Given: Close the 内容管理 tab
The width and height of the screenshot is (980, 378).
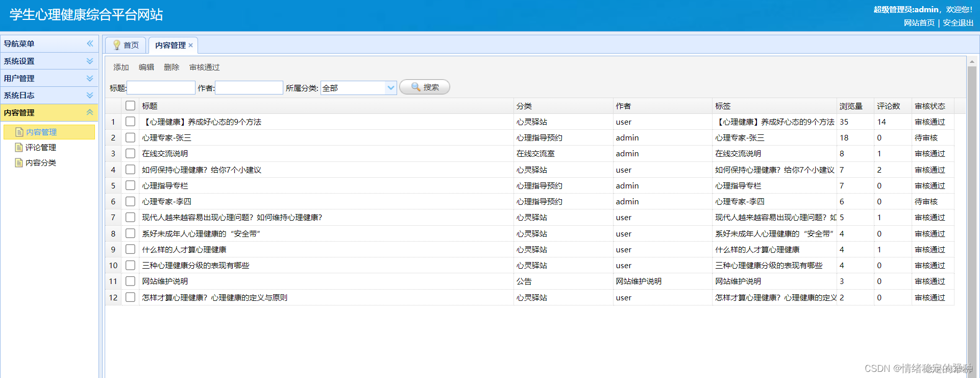Looking at the screenshot, I should click(190, 45).
